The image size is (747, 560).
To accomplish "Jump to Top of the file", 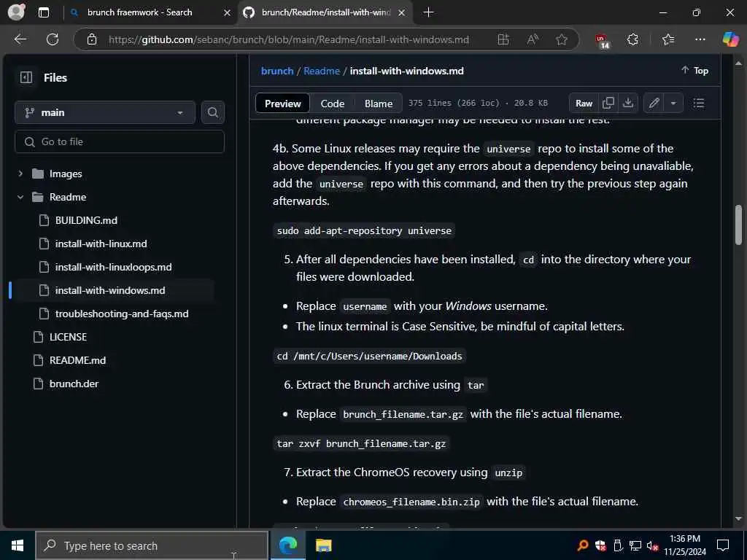I will coord(694,71).
